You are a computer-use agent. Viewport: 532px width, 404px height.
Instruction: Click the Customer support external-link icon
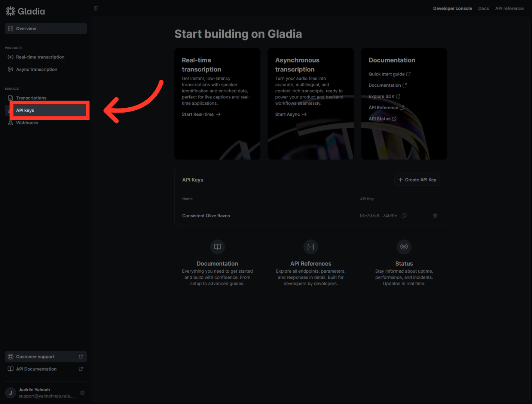(81, 356)
